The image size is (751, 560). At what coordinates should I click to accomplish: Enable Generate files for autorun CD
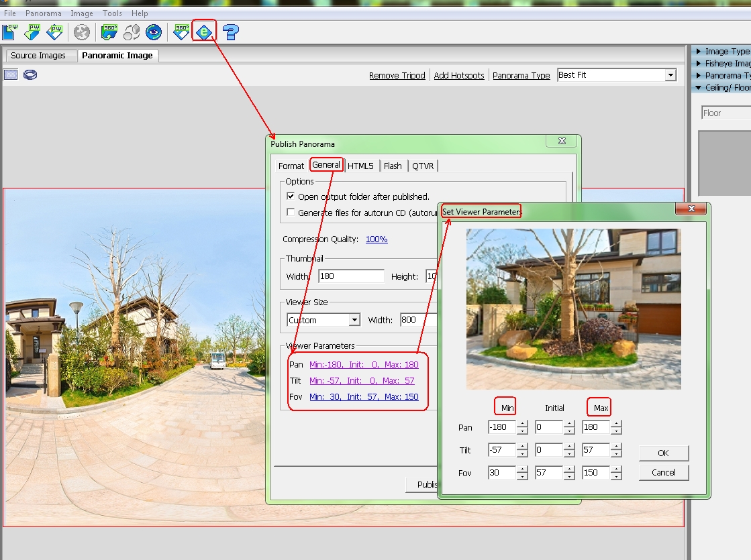[291, 213]
